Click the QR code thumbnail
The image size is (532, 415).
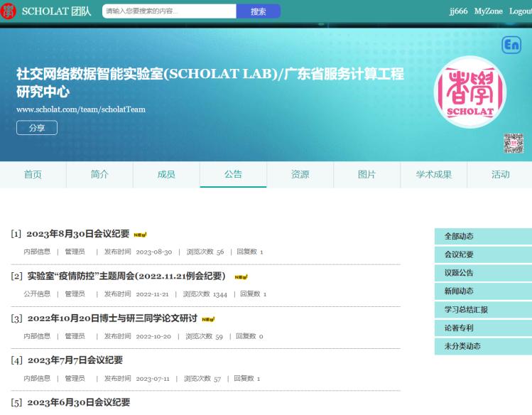[513, 143]
